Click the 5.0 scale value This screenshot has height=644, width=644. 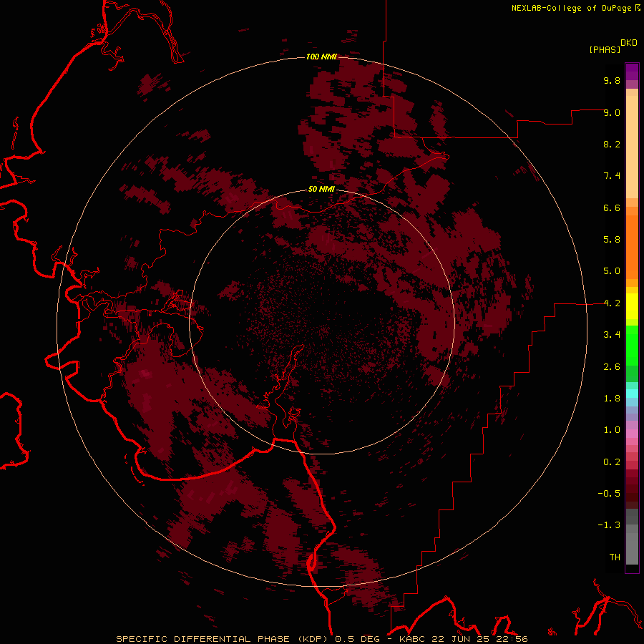pyautogui.click(x=612, y=271)
